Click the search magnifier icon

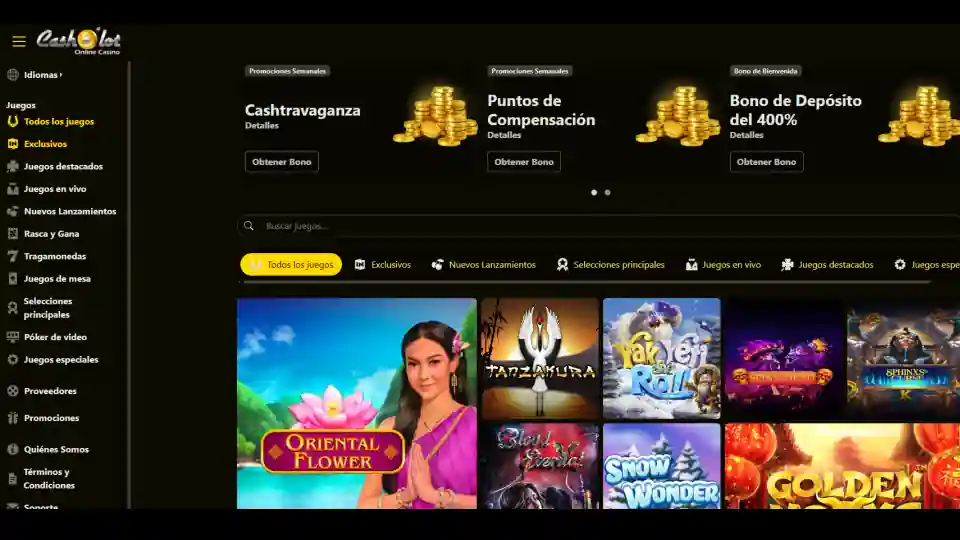tap(249, 226)
